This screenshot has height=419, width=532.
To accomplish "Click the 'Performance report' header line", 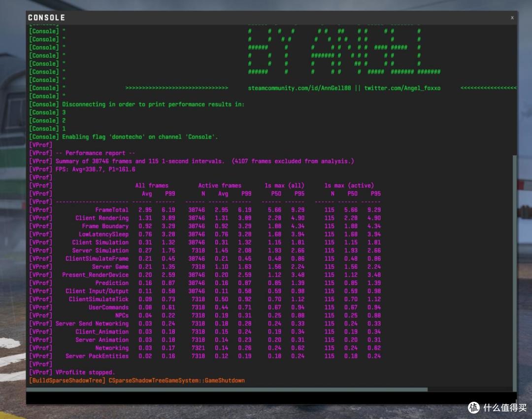I will click(96, 153).
